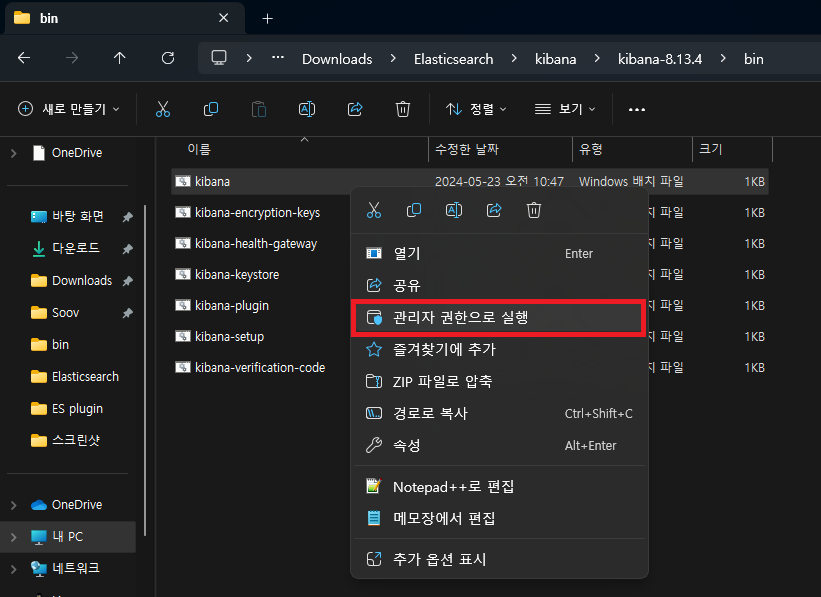Viewport: 821px width, 597px height.
Task: Click the Rename icon in the toolbar
Action: pos(307,109)
